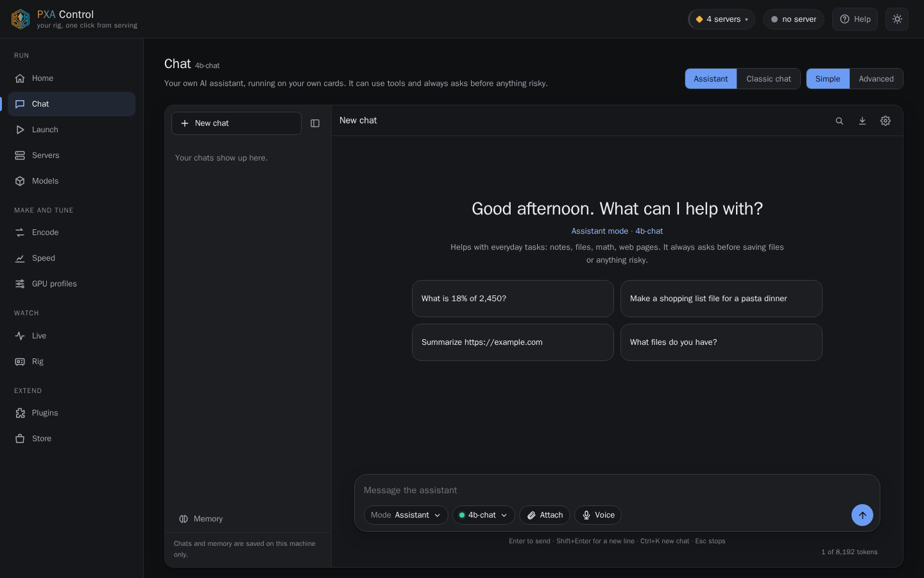Go to Launch in the sidebar
The height and width of the screenshot is (578, 924).
coord(71,130)
